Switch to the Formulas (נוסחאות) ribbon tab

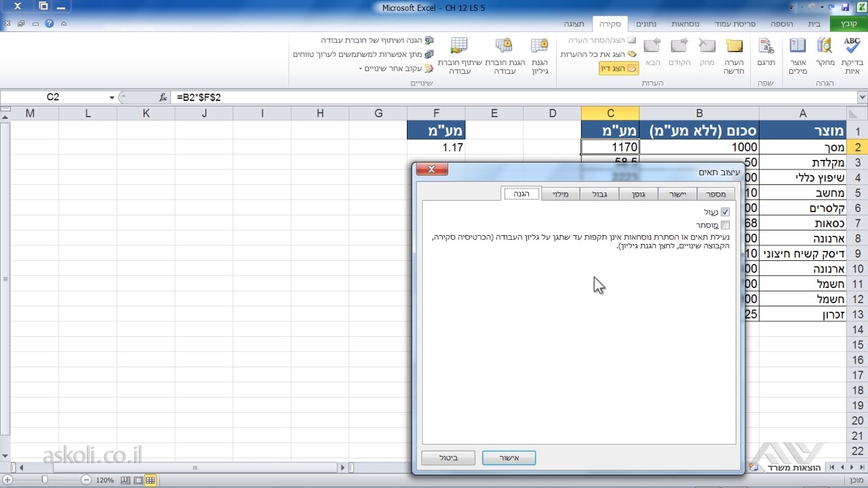pyautogui.click(x=686, y=24)
